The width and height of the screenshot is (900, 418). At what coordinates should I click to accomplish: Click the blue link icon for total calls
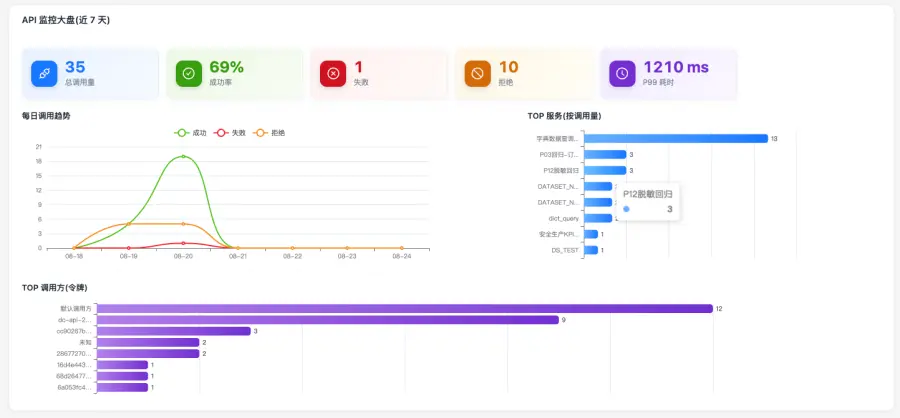[x=44, y=73]
